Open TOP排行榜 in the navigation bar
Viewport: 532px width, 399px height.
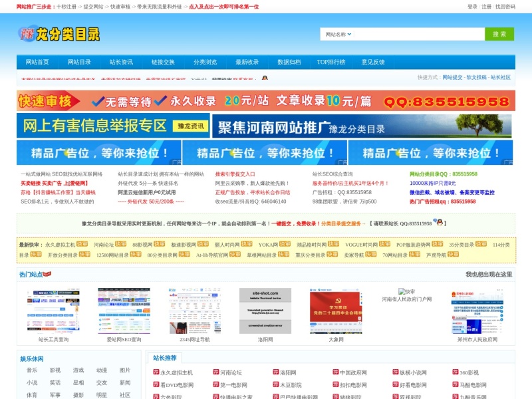point(331,62)
